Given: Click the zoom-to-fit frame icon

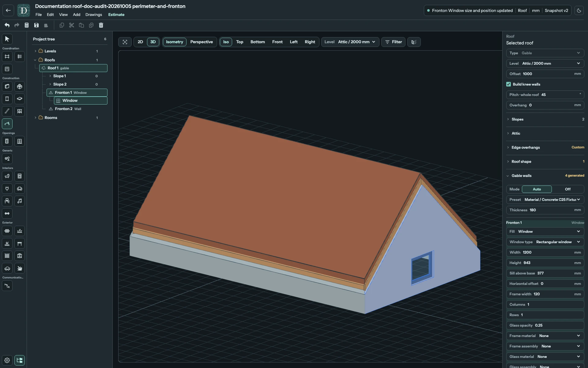Looking at the screenshot, I should click(x=125, y=42).
